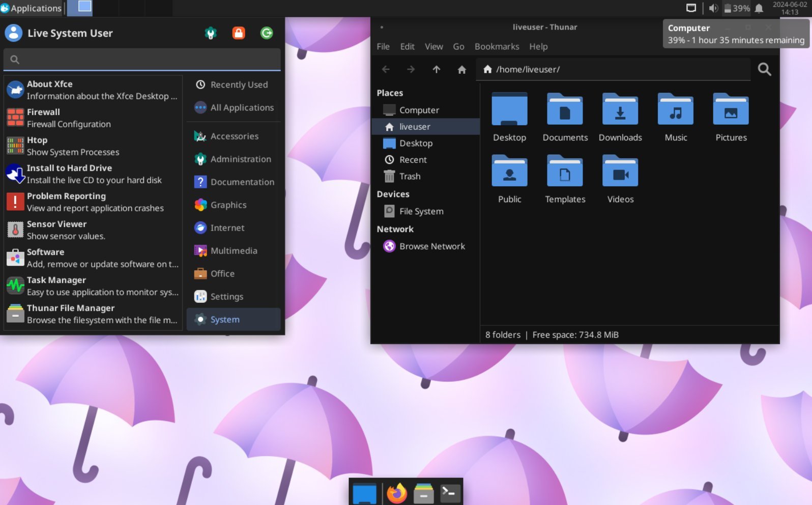The height and width of the screenshot is (505, 812).
Task: Open the Bookmarks menu in Thunar
Action: point(497,46)
